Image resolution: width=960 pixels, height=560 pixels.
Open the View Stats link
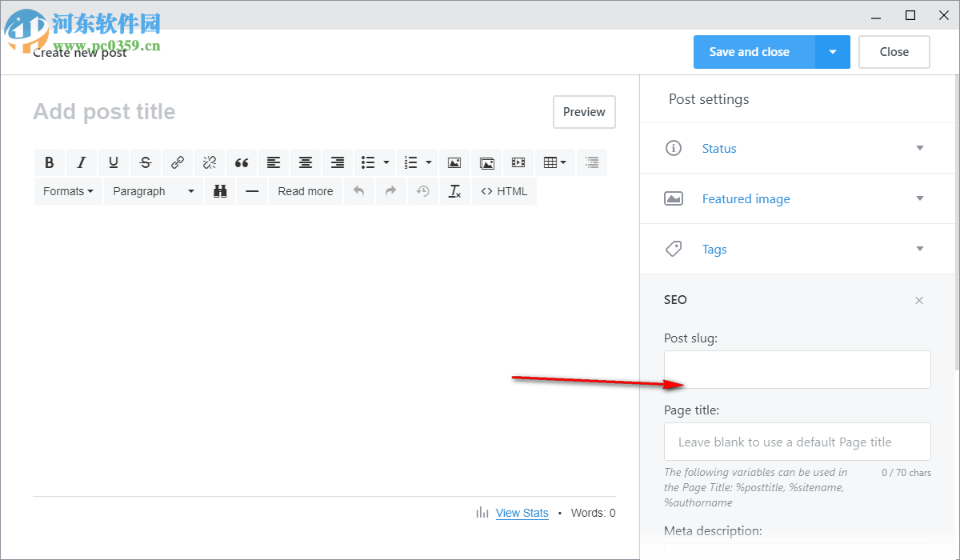coord(522,513)
